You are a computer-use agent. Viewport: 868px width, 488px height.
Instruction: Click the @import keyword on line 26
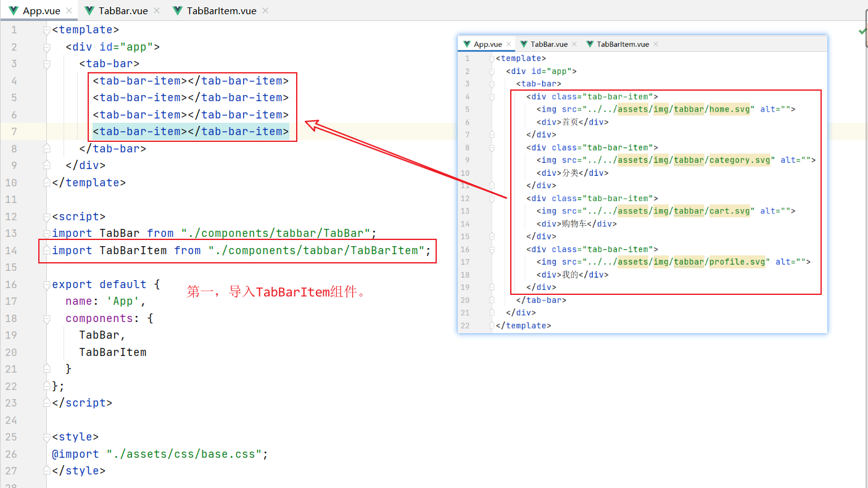[76, 454]
